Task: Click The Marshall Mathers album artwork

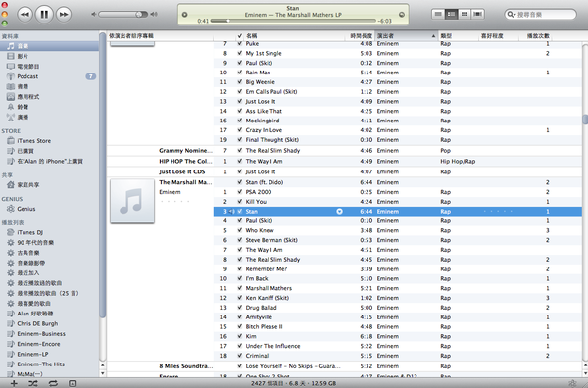Action: coord(132,201)
